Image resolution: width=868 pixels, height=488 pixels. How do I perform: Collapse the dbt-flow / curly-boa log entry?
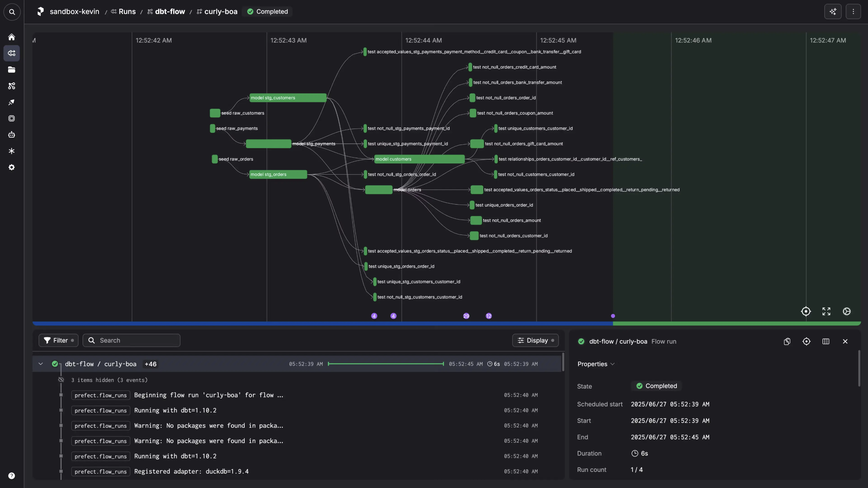point(40,364)
